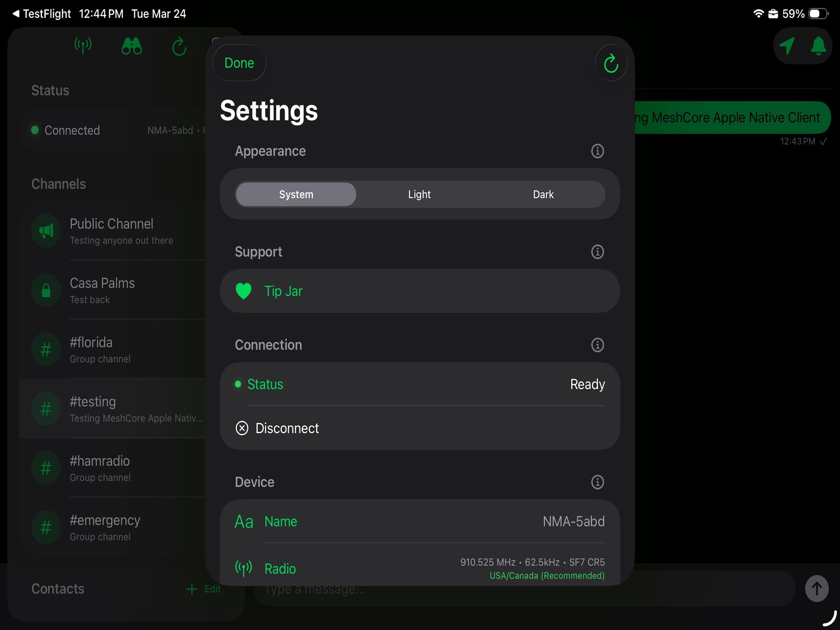Tap the plus icon beside Contacts
The width and height of the screenshot is (840, 630).
tap(192, 589)
